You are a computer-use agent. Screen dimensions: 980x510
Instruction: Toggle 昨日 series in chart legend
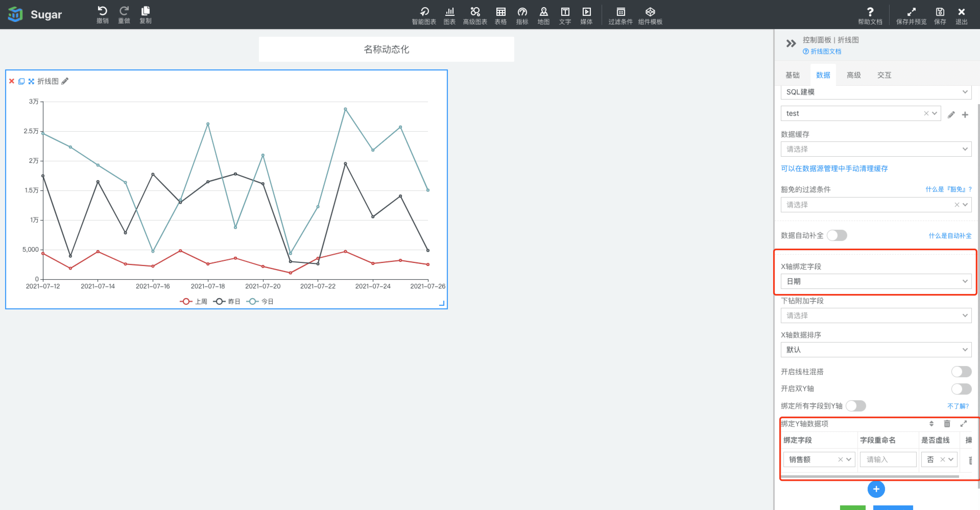(226, 301)
